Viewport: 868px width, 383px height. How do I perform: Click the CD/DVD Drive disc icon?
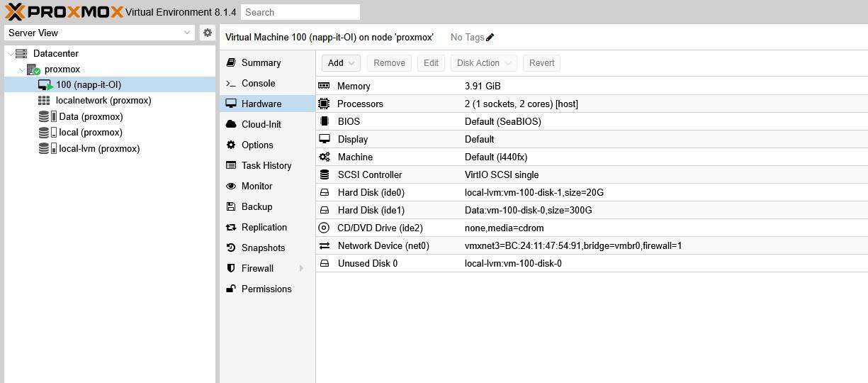coord(324,228)
